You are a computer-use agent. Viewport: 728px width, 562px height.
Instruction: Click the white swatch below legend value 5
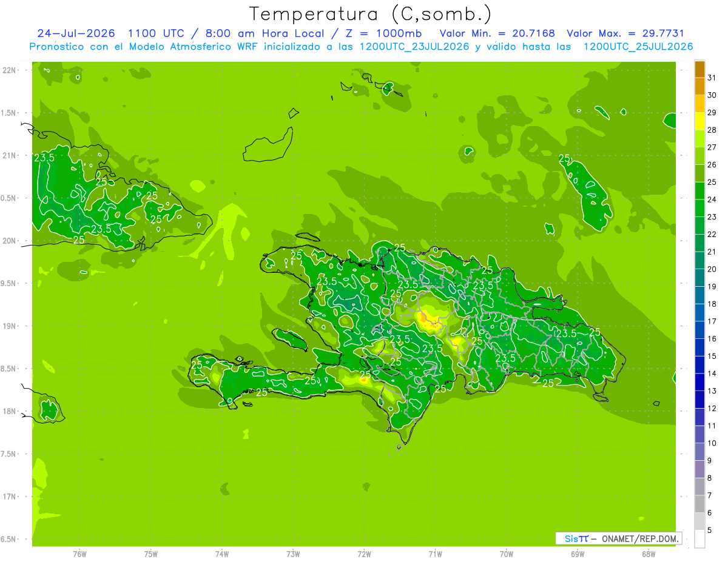point(699,538)
